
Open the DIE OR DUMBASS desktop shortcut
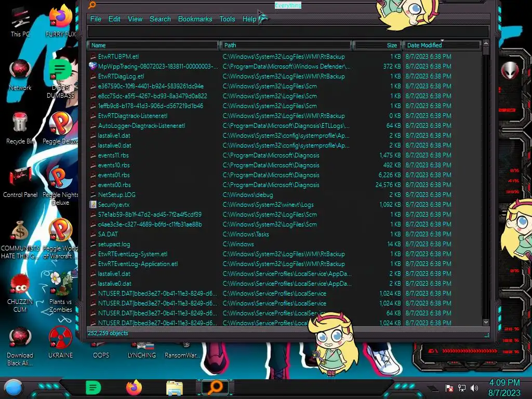click(60, 79)
